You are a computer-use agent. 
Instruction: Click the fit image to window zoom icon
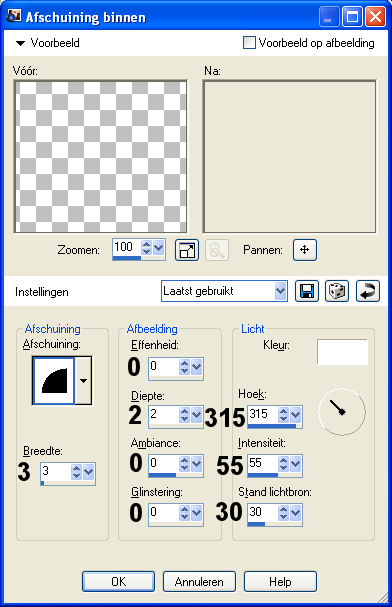(x=187, y=250)
